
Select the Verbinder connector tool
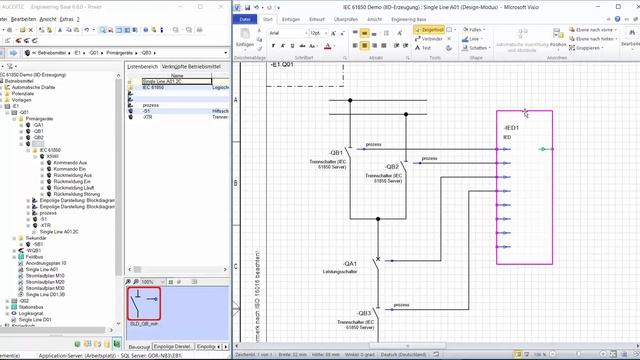pyautogui.click(x=429, y=39)
